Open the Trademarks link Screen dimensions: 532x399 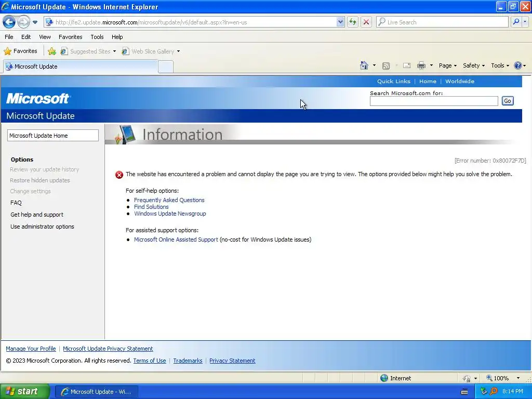[188, 361]
